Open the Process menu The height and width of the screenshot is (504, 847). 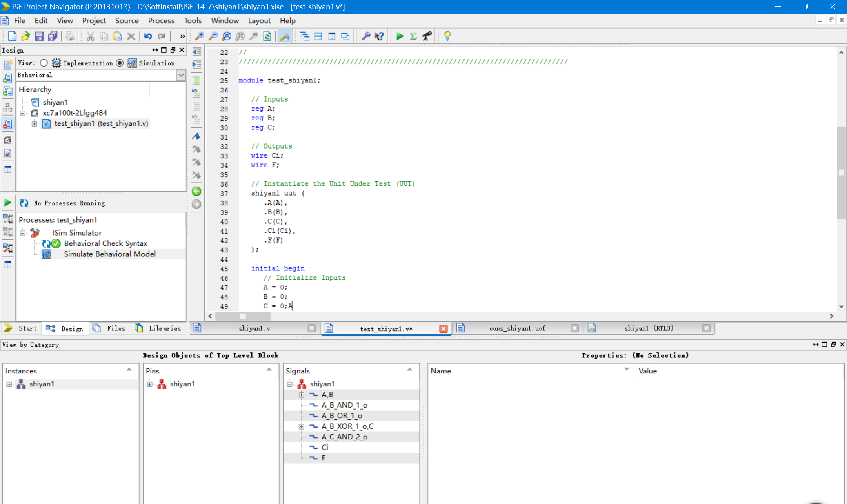click(x=161, y=20)
